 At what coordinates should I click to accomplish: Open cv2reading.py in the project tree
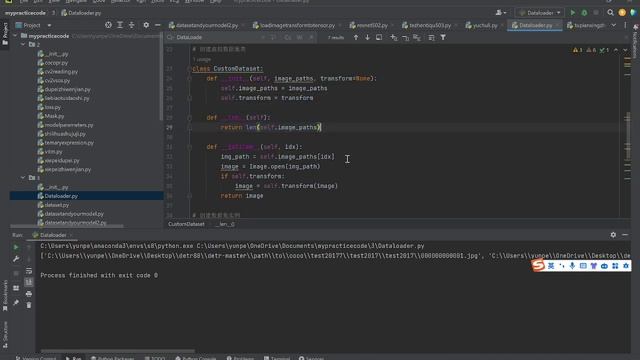click(58, 71)
